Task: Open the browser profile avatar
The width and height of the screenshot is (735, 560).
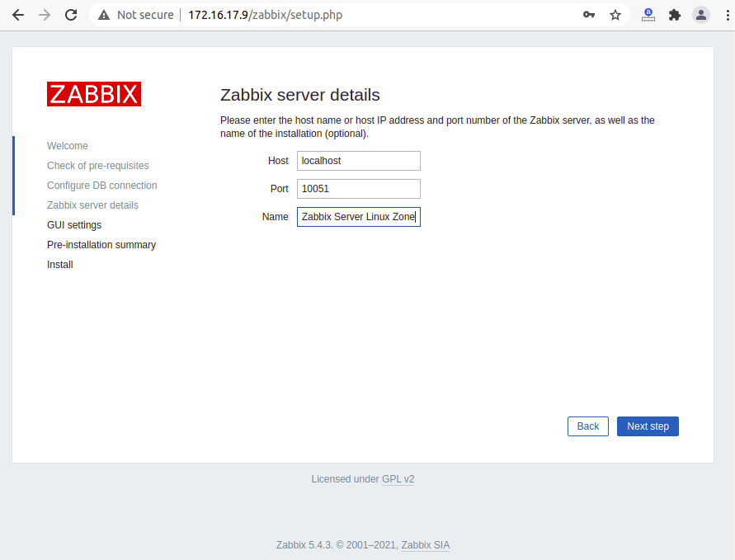Action: 701,15
